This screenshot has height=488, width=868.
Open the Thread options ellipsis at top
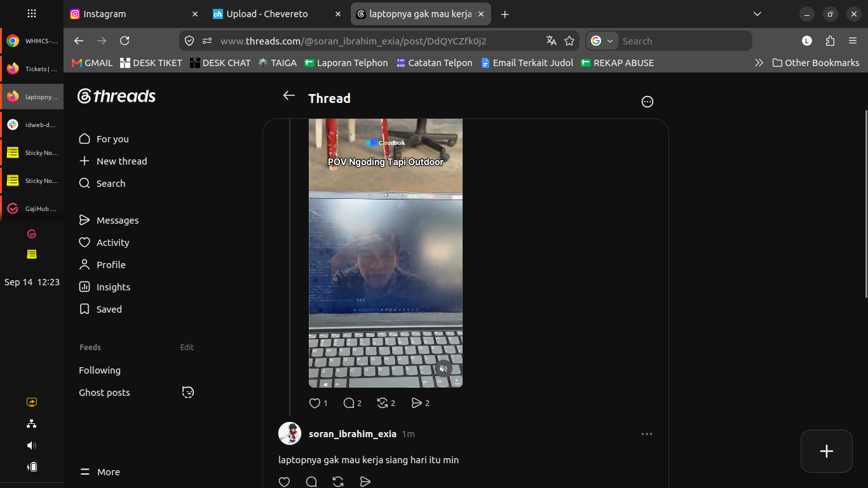click(648, 102)
